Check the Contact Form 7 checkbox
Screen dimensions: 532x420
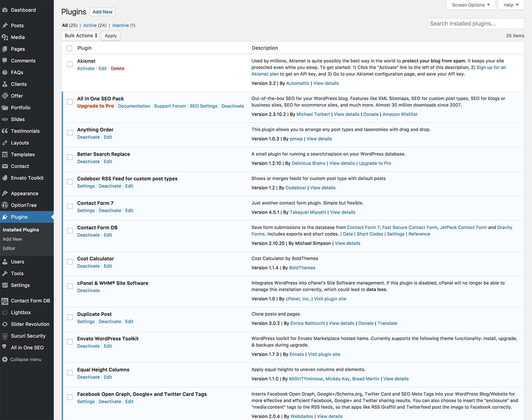tap(70, 206)
